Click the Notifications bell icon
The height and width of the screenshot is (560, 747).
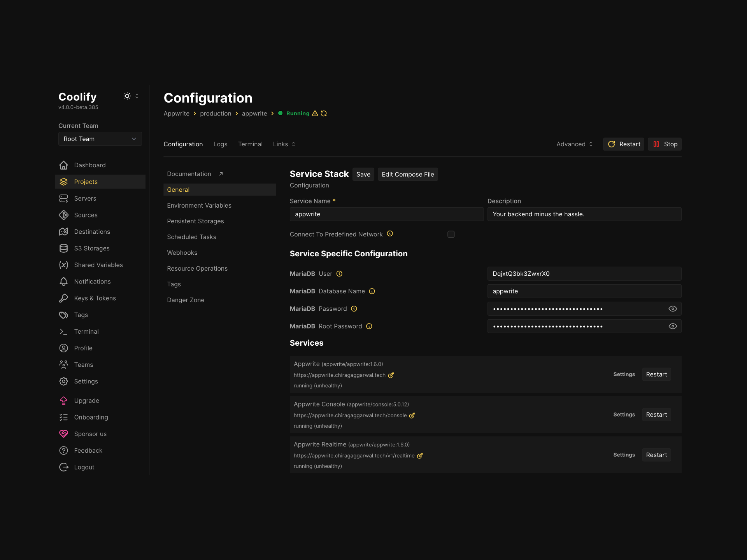pyautogui.click(x=63, y=282)
